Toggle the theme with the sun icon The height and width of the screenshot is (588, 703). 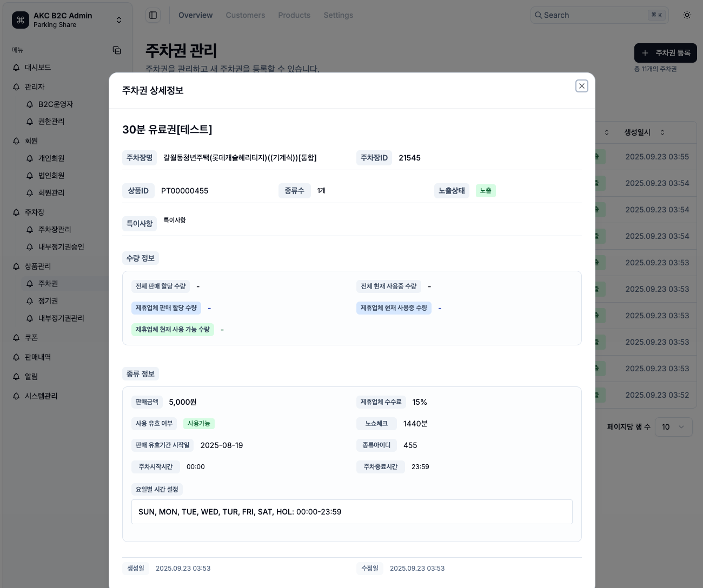[x=687, y=15]
